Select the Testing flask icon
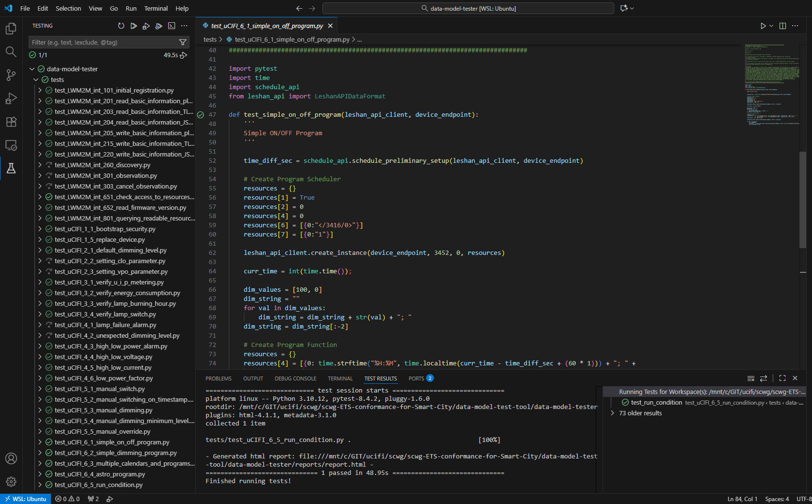The image size is (812, 504). (x=11, y=168)
